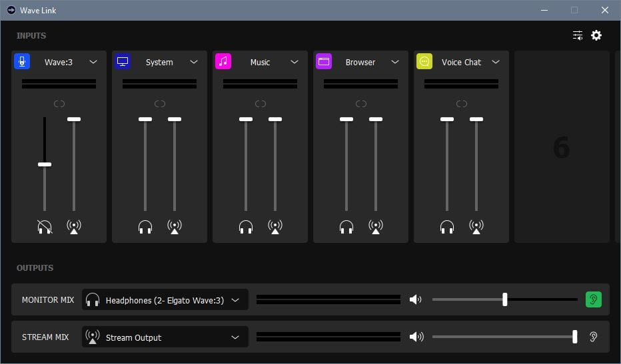This screenshot has width=621, height=364.
Task: Click the blue microphone icon on Wave:3
Action: pyautogui.click(x=22, y=61)
